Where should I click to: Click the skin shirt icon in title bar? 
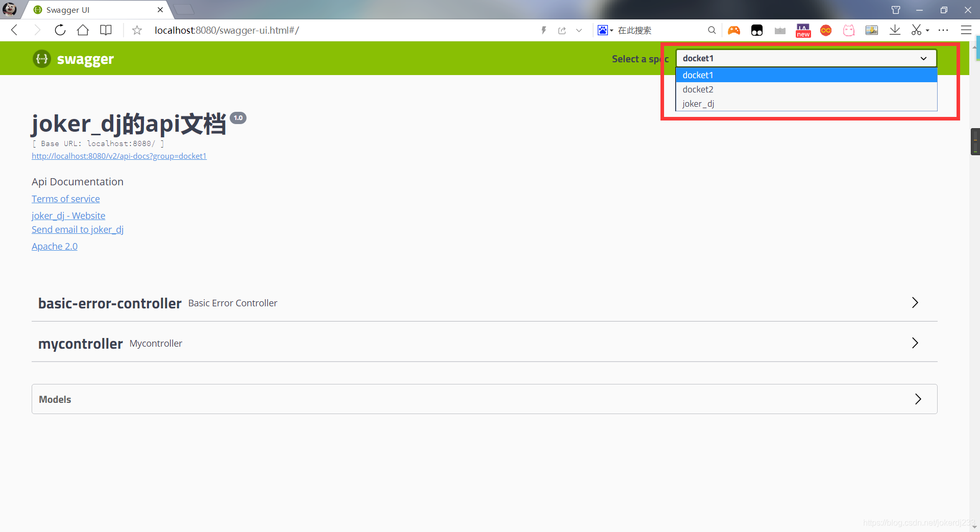point(896,10)
